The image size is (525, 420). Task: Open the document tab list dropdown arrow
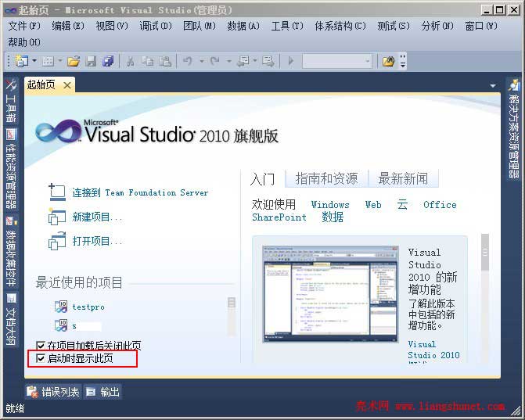point(493,86)
